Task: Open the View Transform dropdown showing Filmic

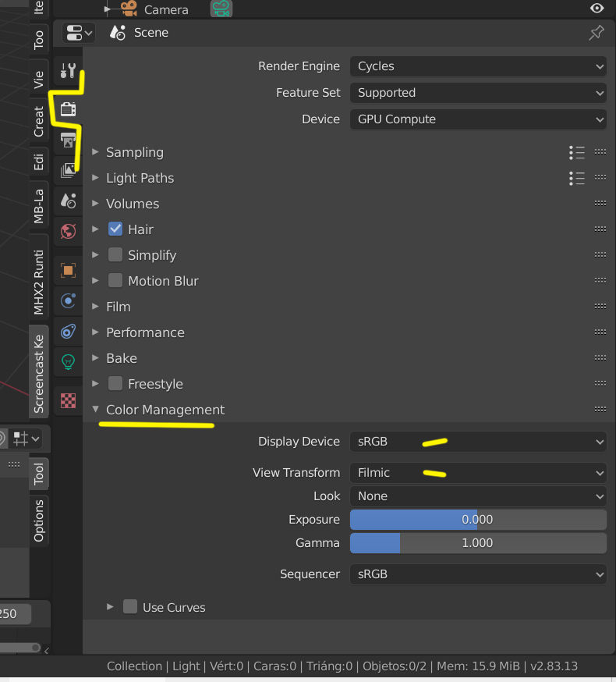Action: pyautogui.click(x=477, y=473)
